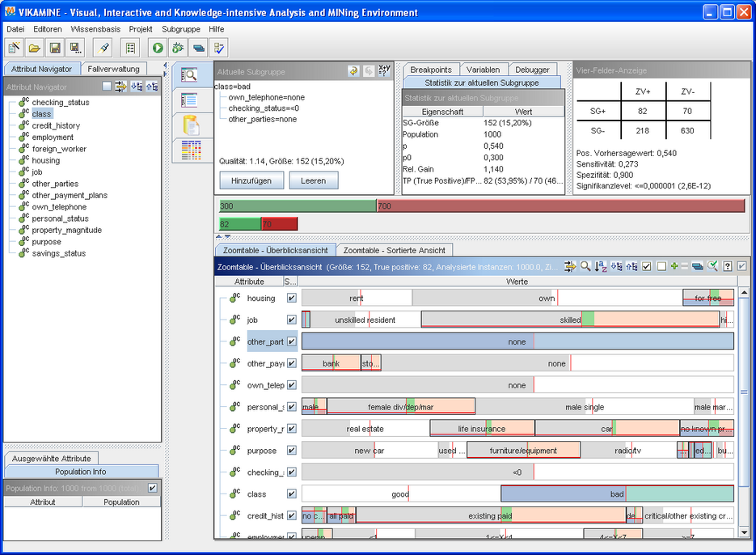
Task: Click expand-all icon in Attribut Navigator header
Action: [x=137, y=87]
